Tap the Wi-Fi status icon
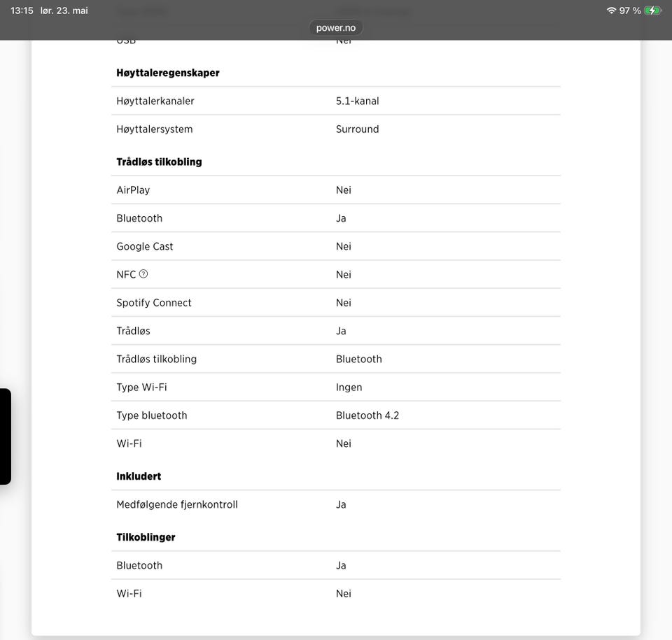This screenshot has height=640, width=672. pyautogui.click(x=611, y=10)
